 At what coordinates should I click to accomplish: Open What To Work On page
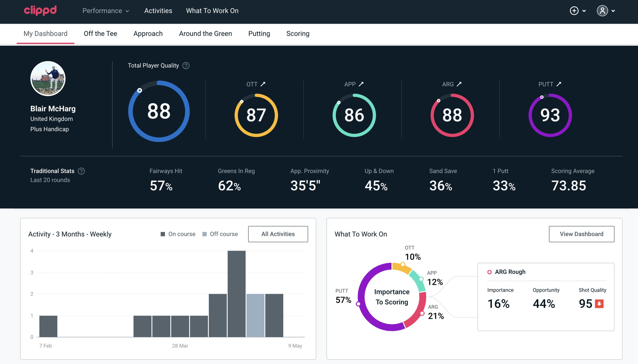pyautogui.click(x=212, y=11)
